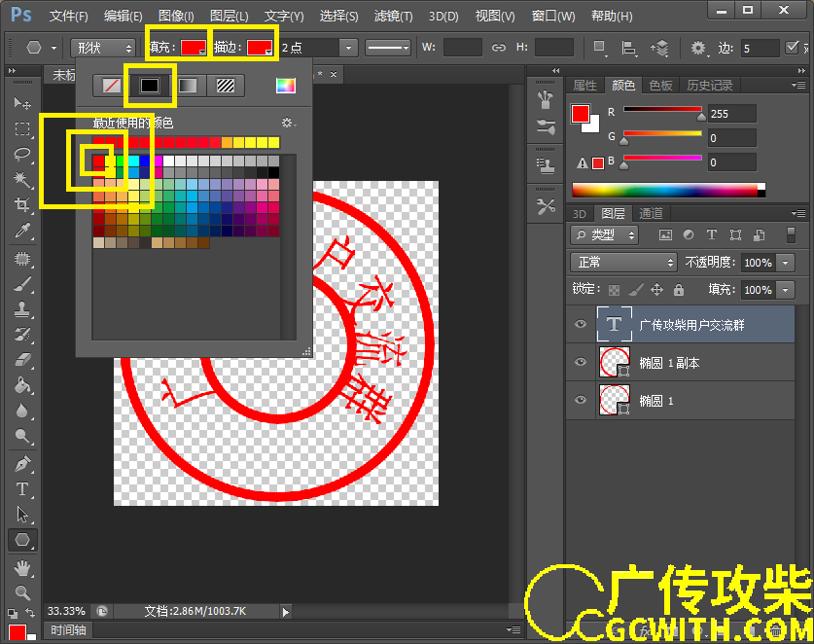The width and height of the screenshot is (814, 644).
Task: Click the no-color fill option
Action: pos(113,86)
